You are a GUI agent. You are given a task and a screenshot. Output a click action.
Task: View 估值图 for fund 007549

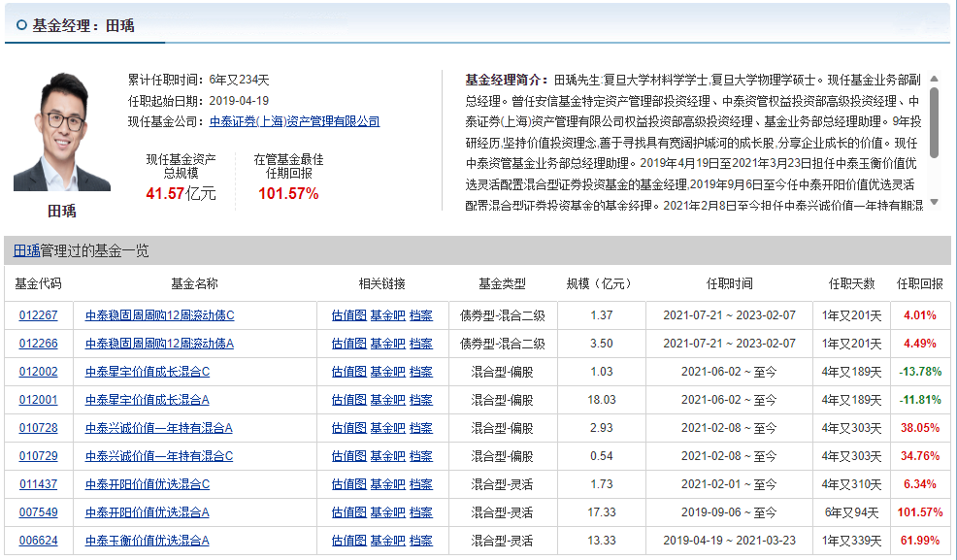[349, 511]
